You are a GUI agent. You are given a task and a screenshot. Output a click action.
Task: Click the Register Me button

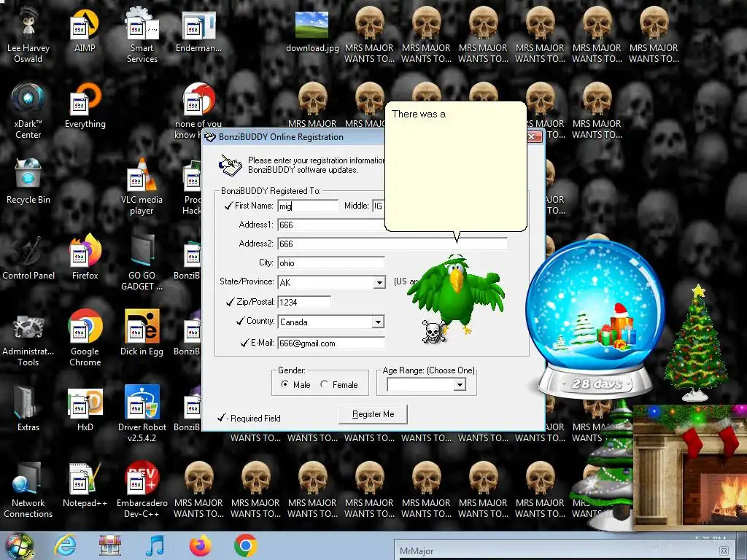pos(373,414)
